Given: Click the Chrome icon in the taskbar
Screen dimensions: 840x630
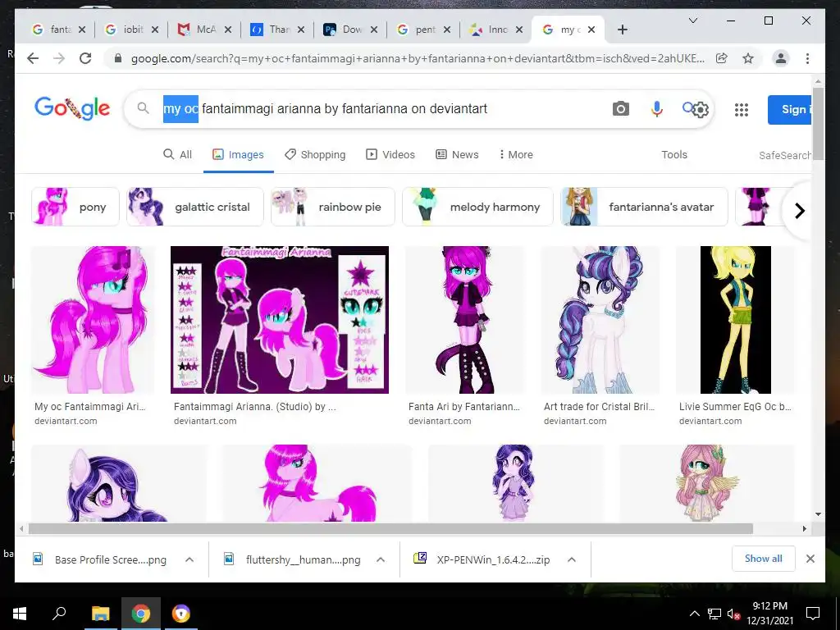Looking at the screenshot, I should pyautogui.click(x=141, y=614).
